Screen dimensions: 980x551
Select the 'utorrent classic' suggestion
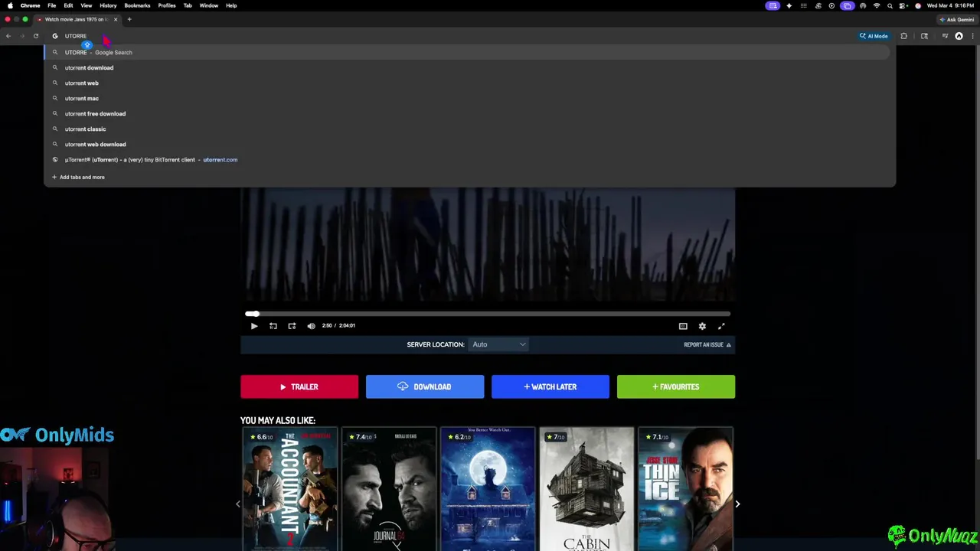tap(469, 129)
